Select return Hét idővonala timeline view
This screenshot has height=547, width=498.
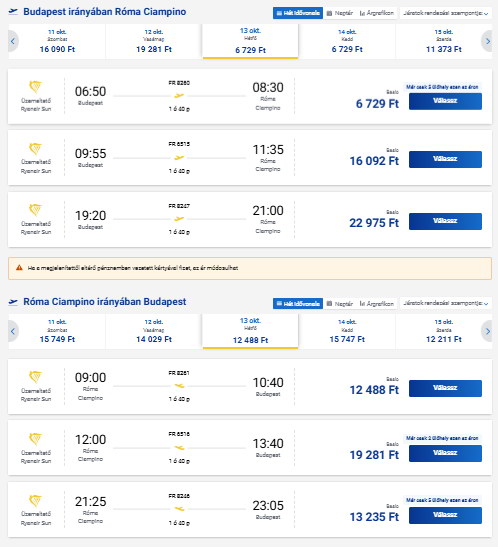pos(298,304)
